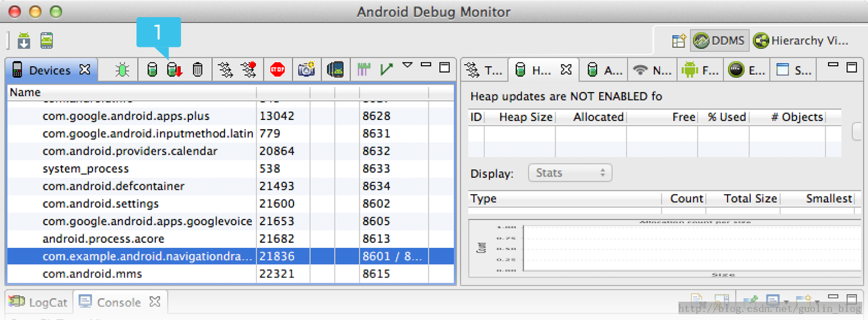Open the File Explorer tab
This screenshot has width=868, height=320.
[701, 70]
